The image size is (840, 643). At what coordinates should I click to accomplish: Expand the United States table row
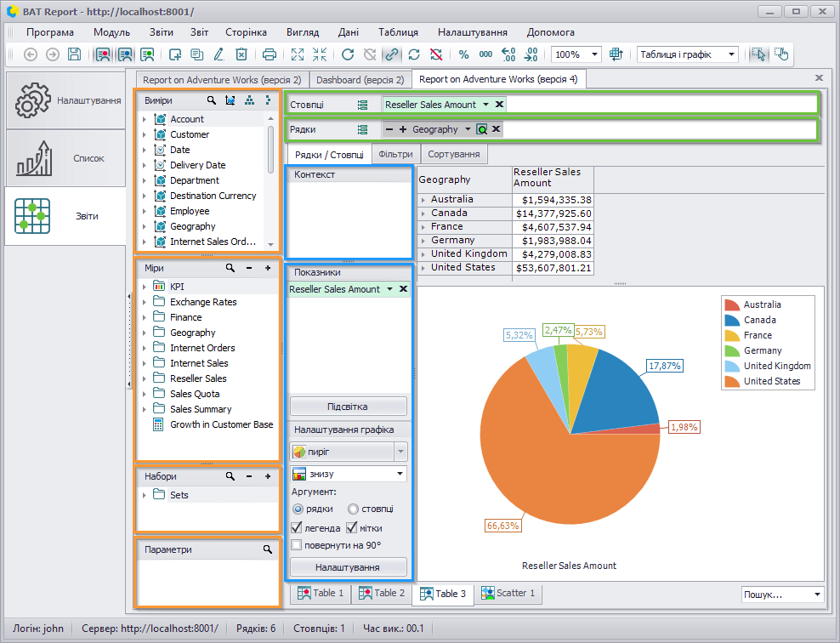[x=423, y=267]
